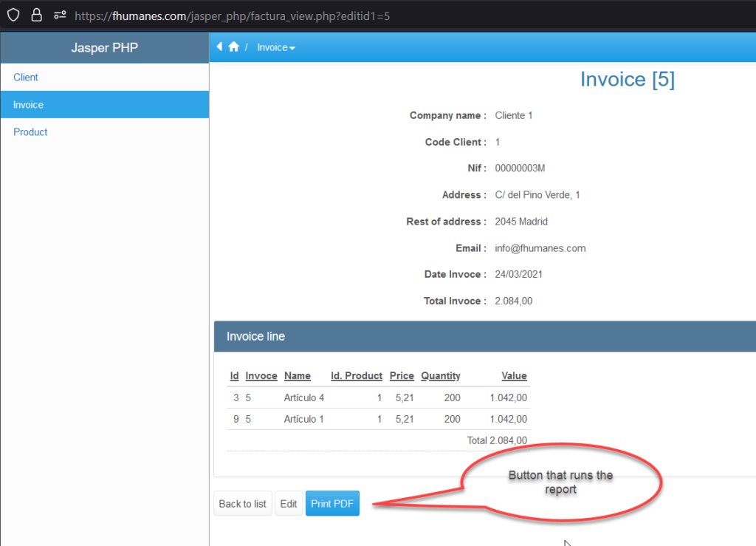Click the shield tracking protection icon

coord(13,15)
